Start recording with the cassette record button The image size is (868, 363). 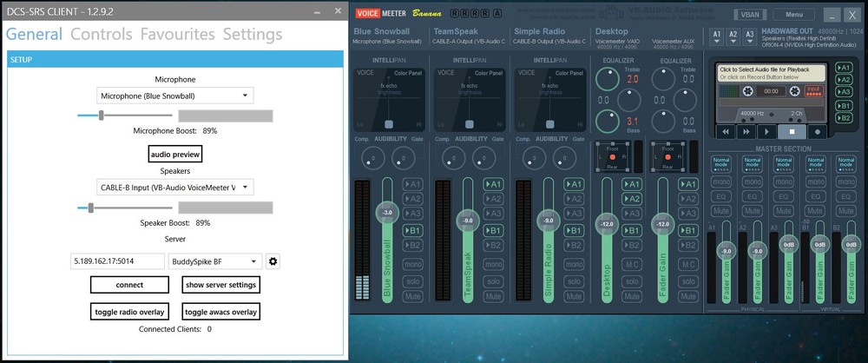(817, 131)
